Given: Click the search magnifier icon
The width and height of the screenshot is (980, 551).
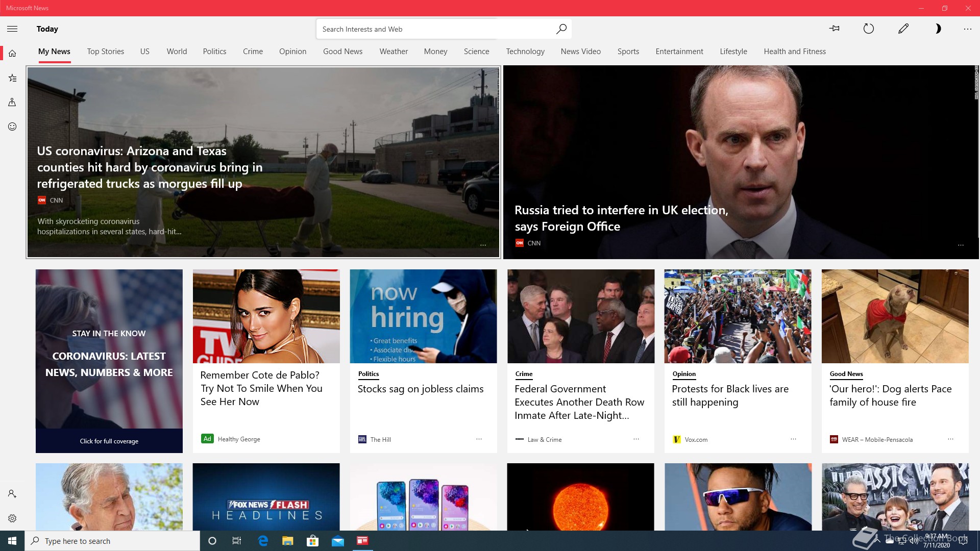Looking at the screenshot, I should click(561, 29).
